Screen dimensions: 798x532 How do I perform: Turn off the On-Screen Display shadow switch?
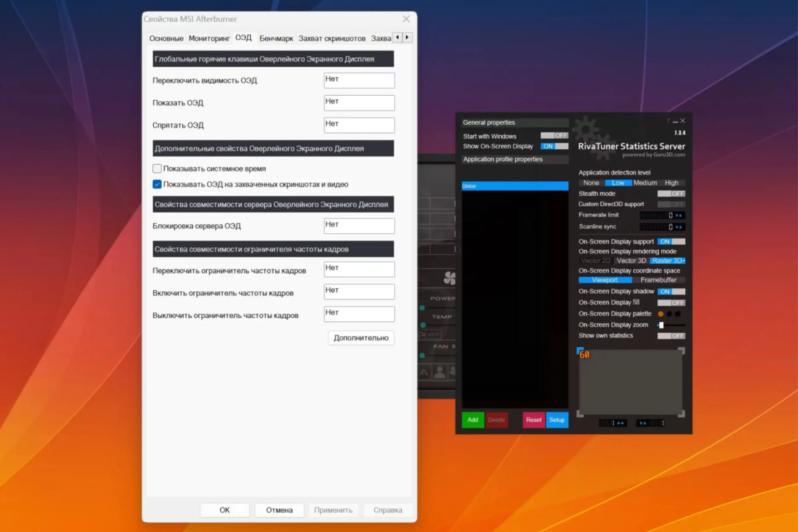coord(671,291)
